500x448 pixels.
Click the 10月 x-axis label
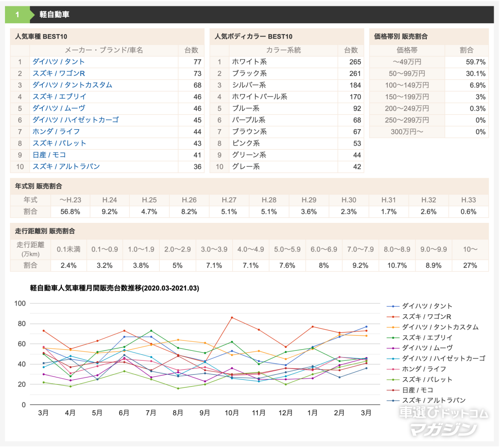click(232, 413)
